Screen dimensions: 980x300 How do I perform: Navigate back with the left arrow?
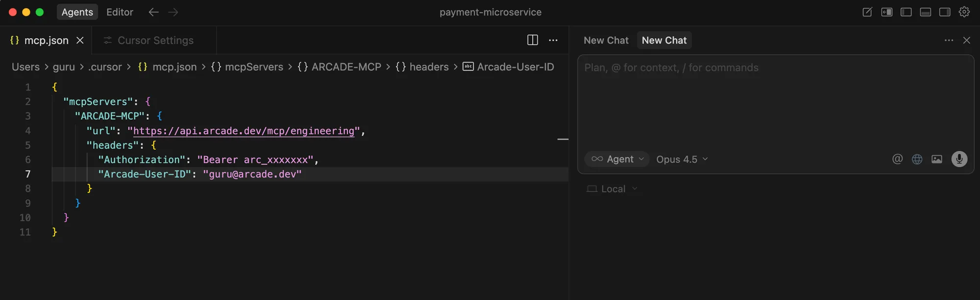point(153,12)
